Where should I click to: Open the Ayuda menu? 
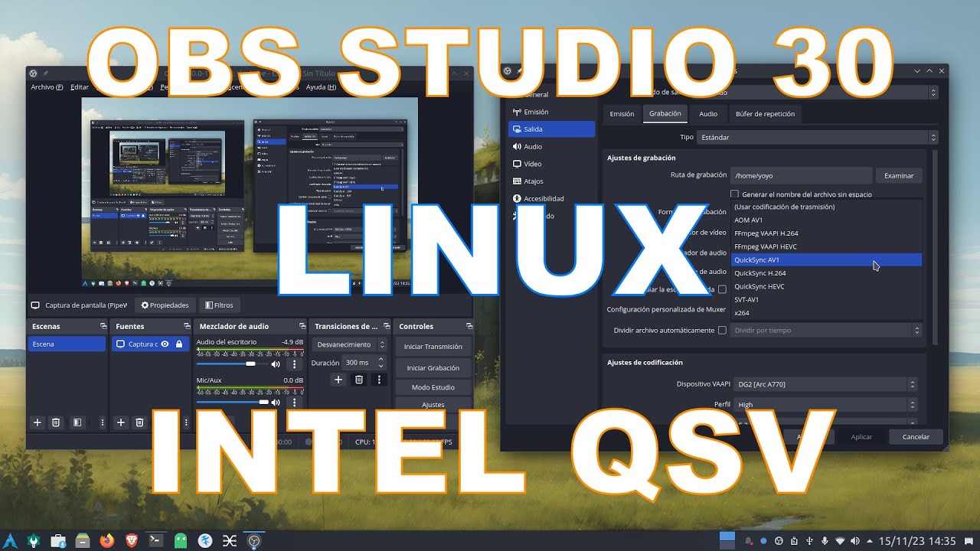(x=321, y=87)
